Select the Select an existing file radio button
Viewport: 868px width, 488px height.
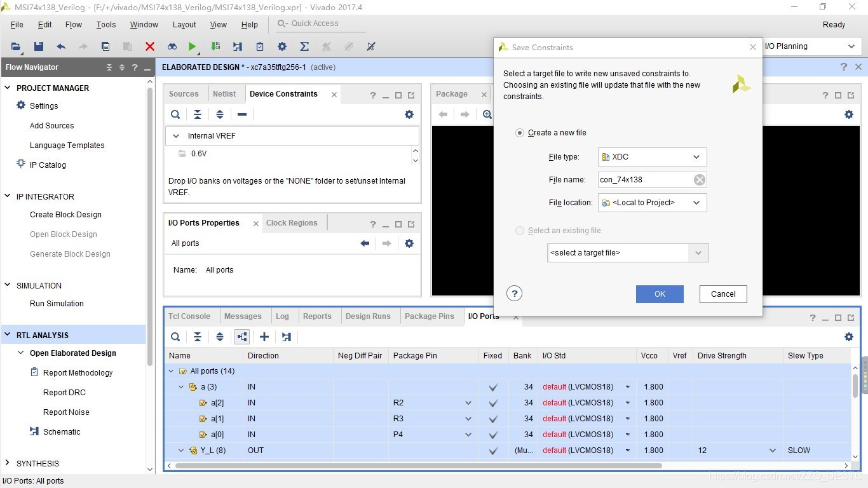[520, 231]
